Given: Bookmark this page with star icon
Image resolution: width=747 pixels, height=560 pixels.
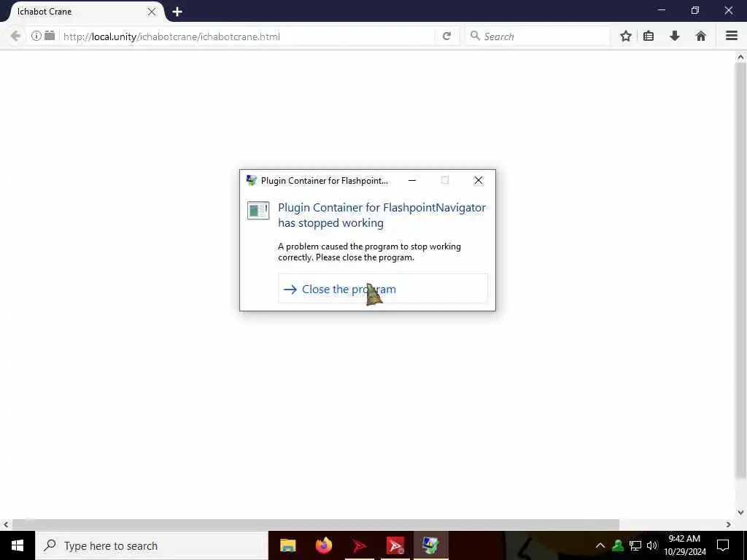Looking at the screenshot, I should [625, 36].
